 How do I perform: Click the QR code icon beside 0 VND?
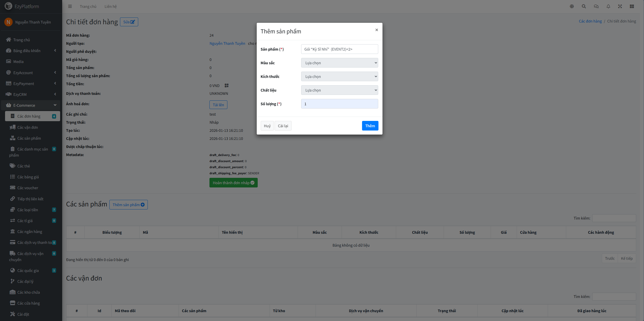click(x=226, y=86)
